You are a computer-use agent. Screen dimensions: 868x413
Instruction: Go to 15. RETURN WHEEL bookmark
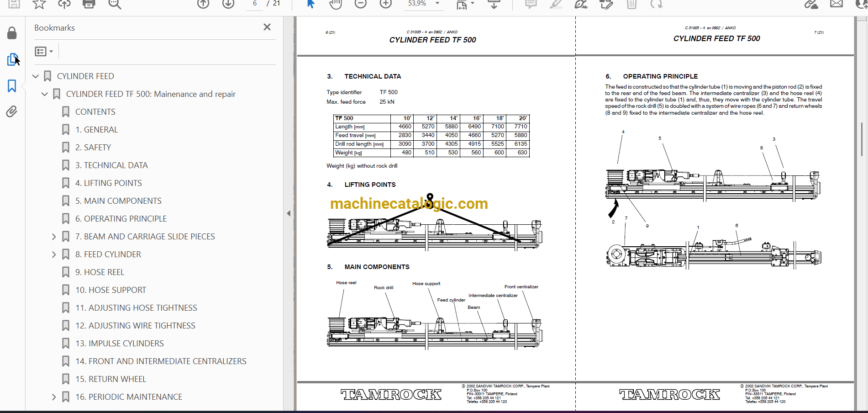[x=110, y=379]
